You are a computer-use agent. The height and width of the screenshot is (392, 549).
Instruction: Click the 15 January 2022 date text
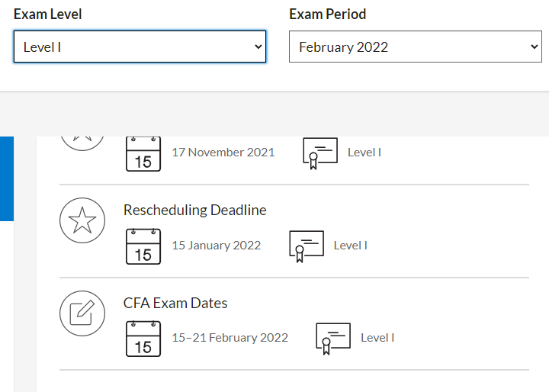click(217, 246)
